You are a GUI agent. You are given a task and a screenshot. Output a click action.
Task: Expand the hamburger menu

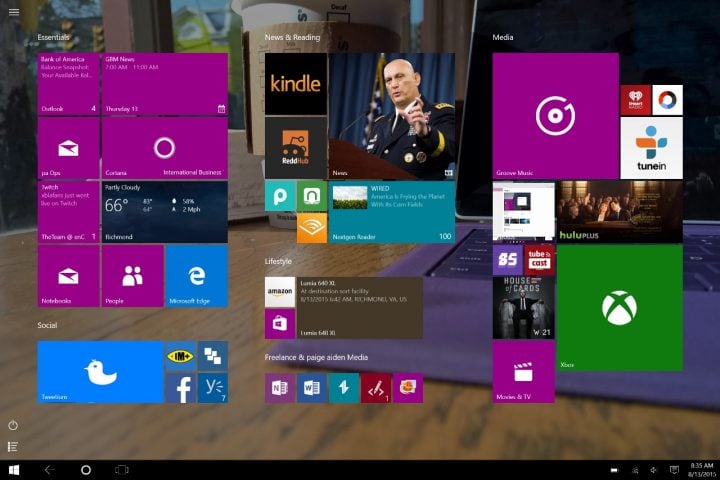(x=14, y=12)
